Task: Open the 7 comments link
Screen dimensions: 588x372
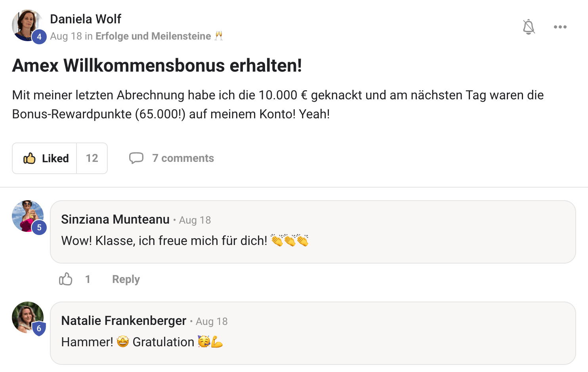Action: (x=183, y=158)
